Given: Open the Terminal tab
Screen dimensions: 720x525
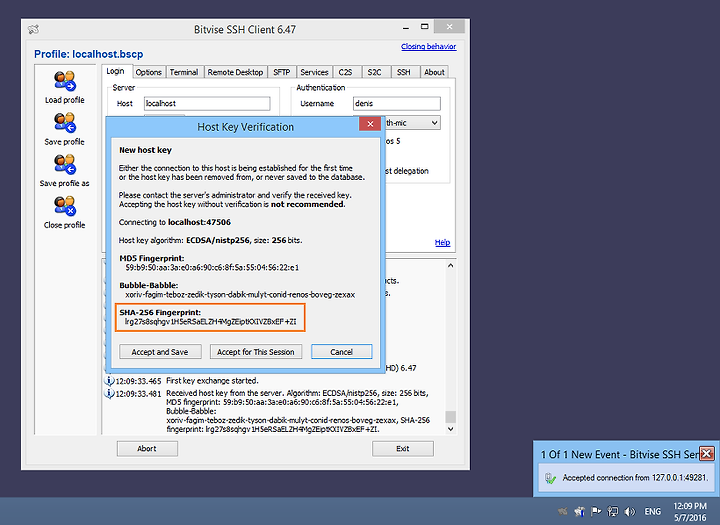Looking at the screenshot, I should point(184,72).
